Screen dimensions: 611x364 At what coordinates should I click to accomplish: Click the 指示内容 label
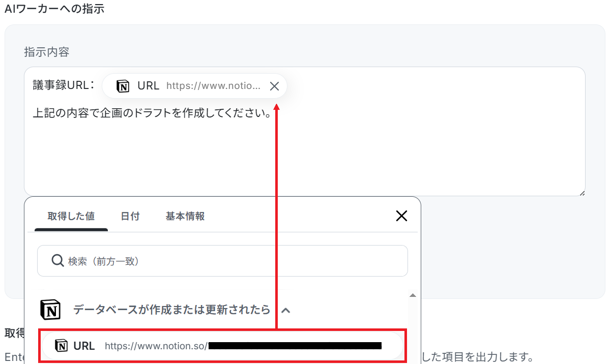pos(46,51)
